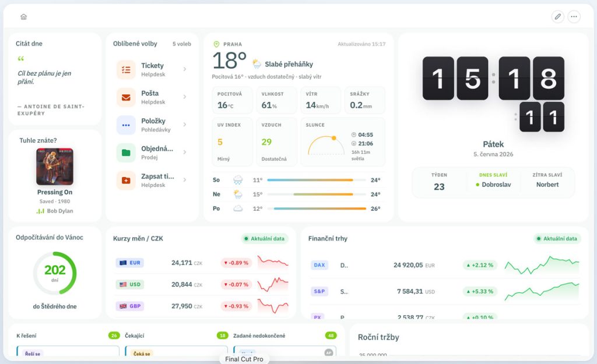Image resolution: width=597 pixels, height=364 pixels.
Task: Expand the Zapsat ticket row chevron
Action: click(185, 179)
